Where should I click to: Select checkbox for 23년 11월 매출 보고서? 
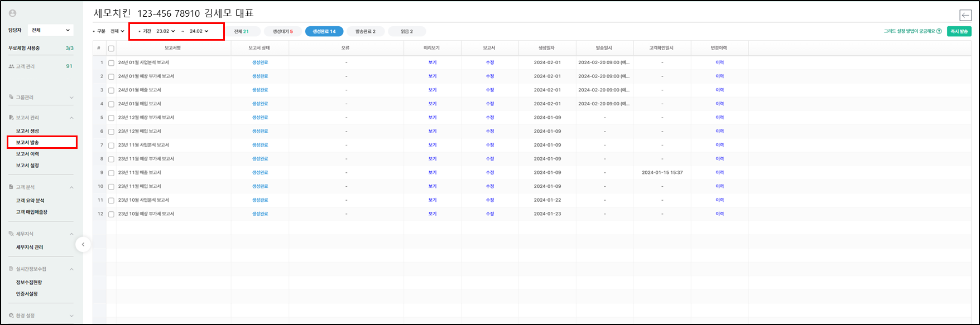[x=111, y=173]
